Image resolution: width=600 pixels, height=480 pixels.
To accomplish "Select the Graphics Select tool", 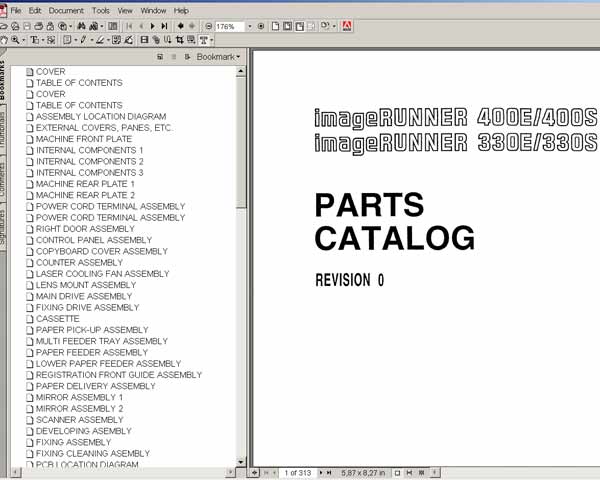I will 51,39.
